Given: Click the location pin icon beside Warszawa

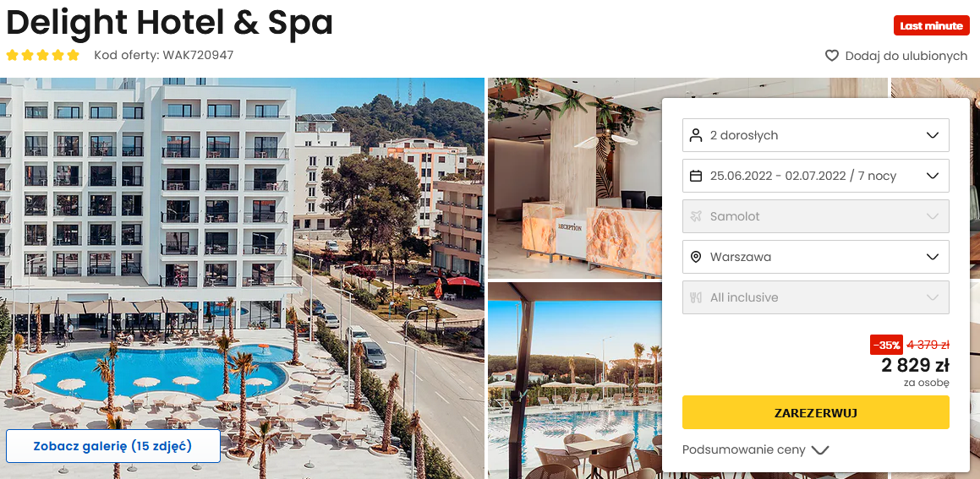Looking at the screenshot, I should point(696,258).
